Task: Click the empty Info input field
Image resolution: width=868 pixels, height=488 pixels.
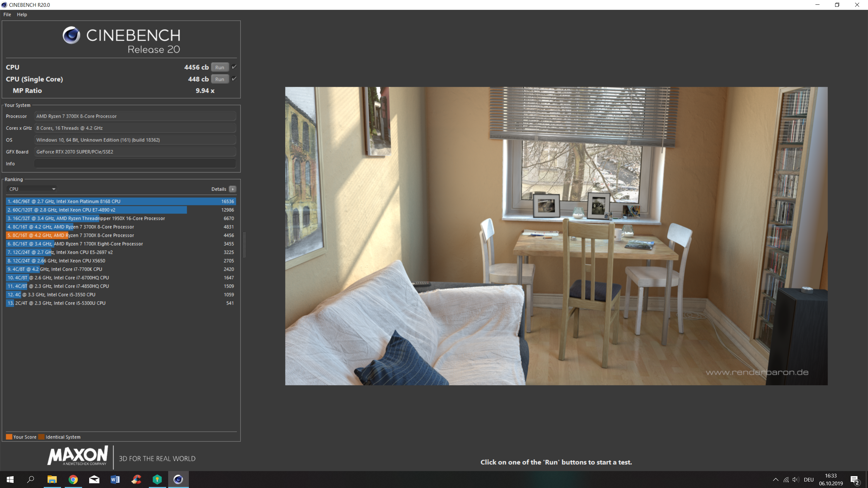Action: [x=135, y=164]
